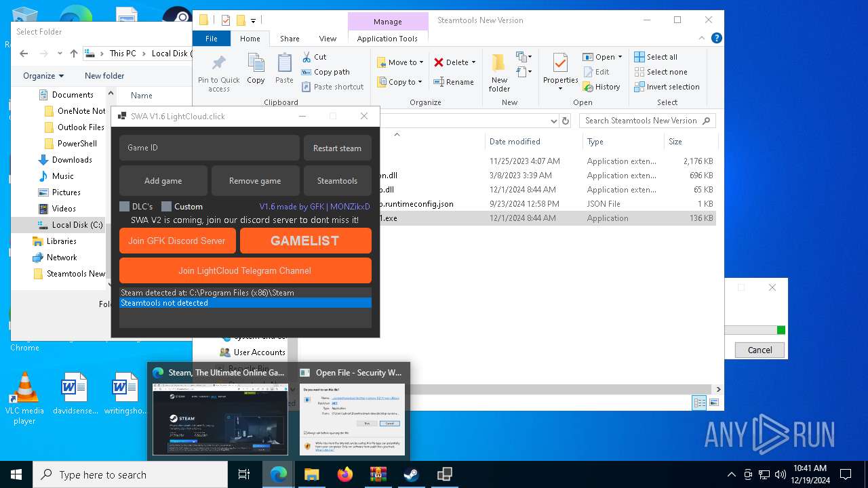
Task: Show hidden system tray icons
Action: tap(731, 474)
